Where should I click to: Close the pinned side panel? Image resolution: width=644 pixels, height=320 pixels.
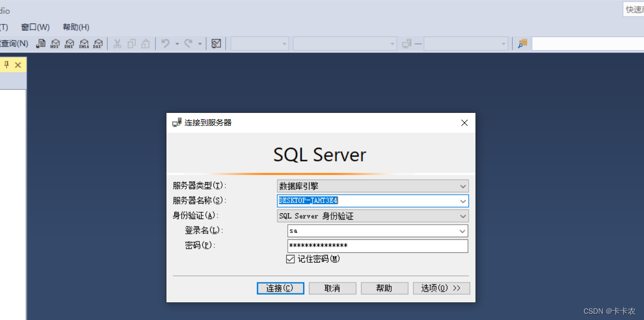tap(18, 65)
